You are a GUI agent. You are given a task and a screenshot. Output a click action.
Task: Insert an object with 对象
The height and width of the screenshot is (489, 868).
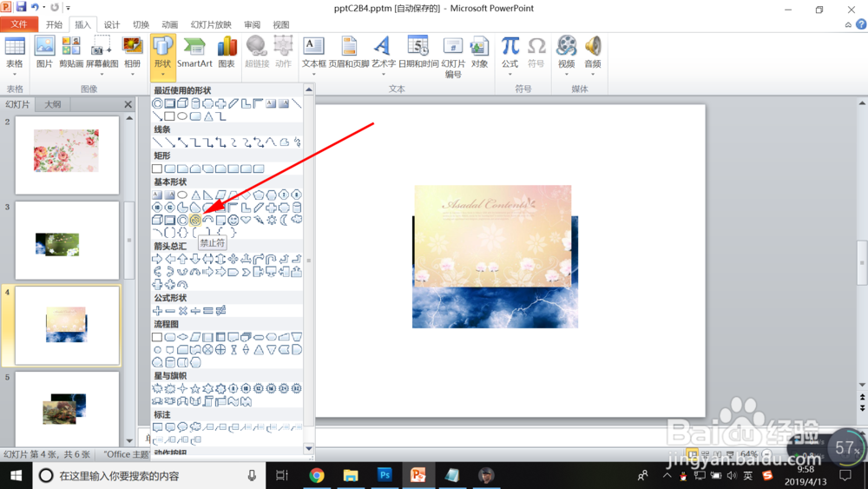(479, 52)
